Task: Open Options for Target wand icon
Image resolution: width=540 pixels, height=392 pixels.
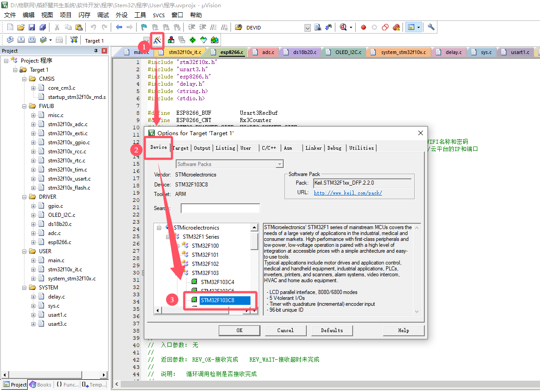Action: click(x=157, y=40)
